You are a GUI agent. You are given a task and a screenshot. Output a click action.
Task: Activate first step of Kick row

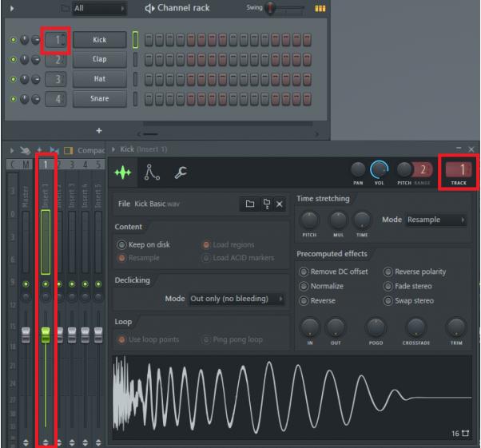click(x=149, y=40)
